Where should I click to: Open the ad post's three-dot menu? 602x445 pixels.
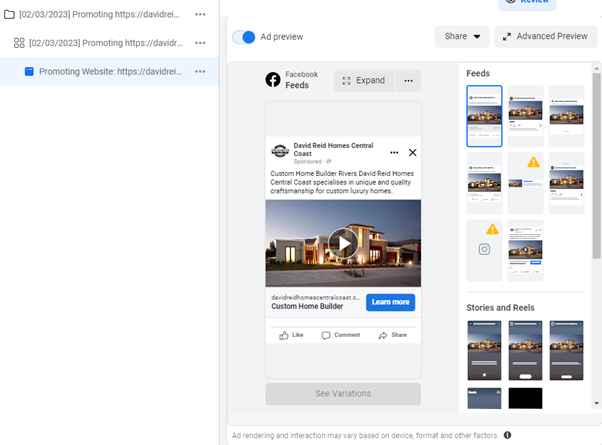point(394,153)
